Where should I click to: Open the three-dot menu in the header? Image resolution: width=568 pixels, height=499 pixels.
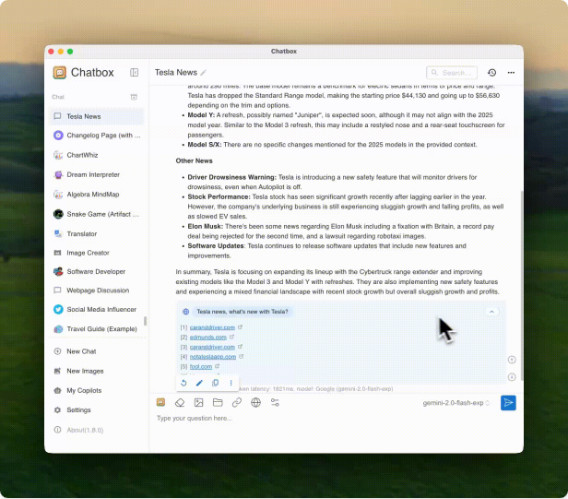point(511,72)
